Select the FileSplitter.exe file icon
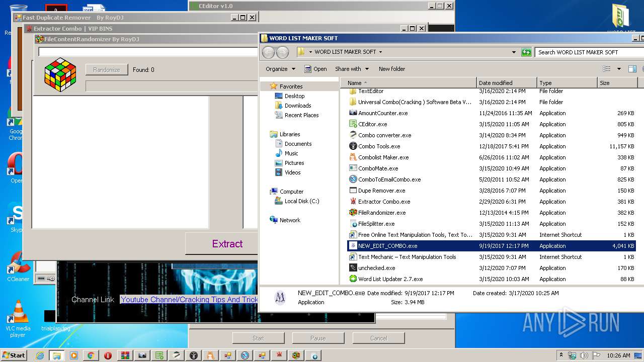The width and height of the screenshot is (644, 362). 353,224
